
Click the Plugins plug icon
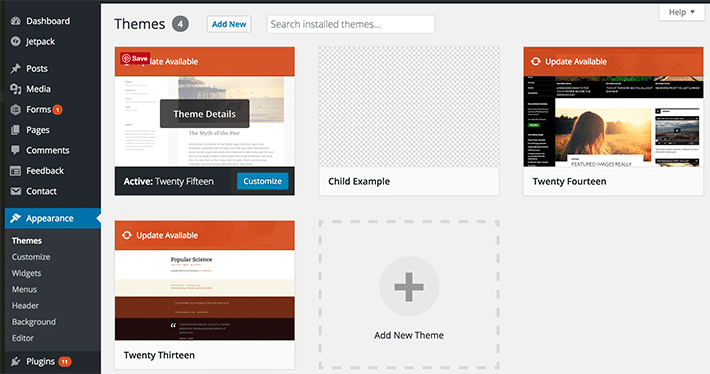point(16,361)
